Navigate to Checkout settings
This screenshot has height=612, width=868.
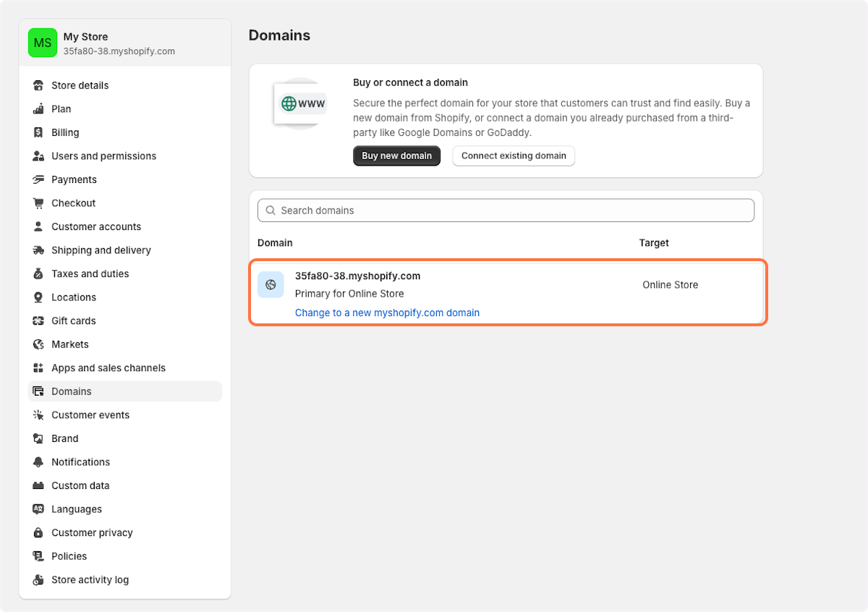coord(125,203)
